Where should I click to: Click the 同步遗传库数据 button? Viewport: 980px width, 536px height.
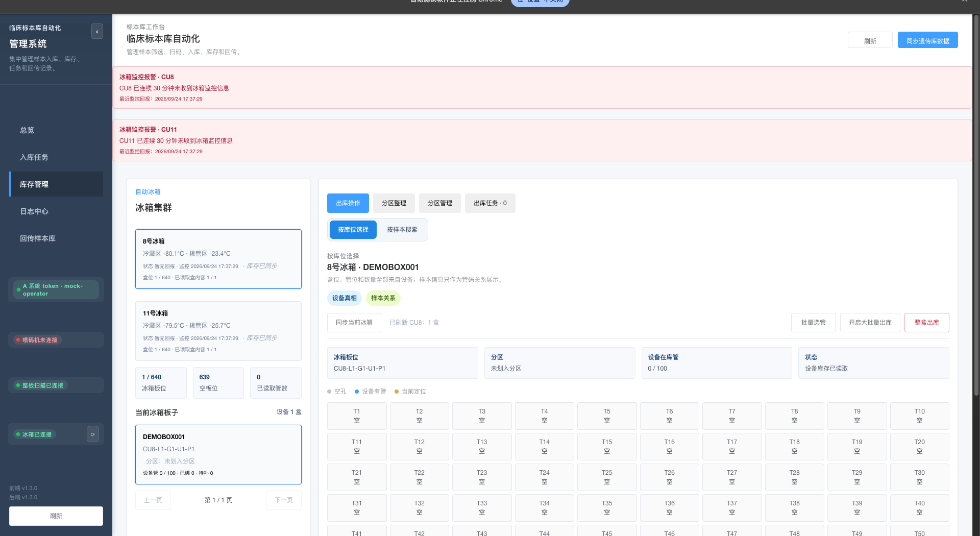click(x=928, y=41)
